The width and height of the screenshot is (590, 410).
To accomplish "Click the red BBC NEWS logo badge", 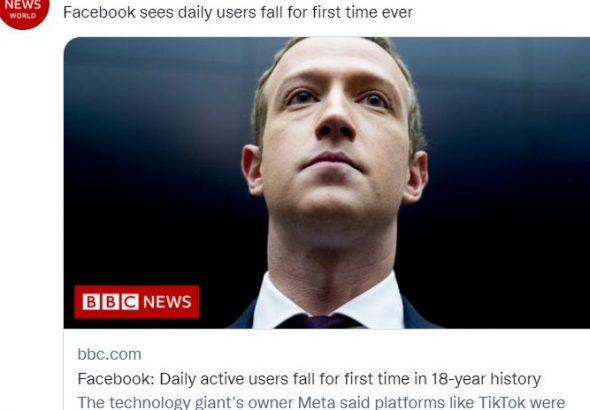I will click(x=137, y=302).
